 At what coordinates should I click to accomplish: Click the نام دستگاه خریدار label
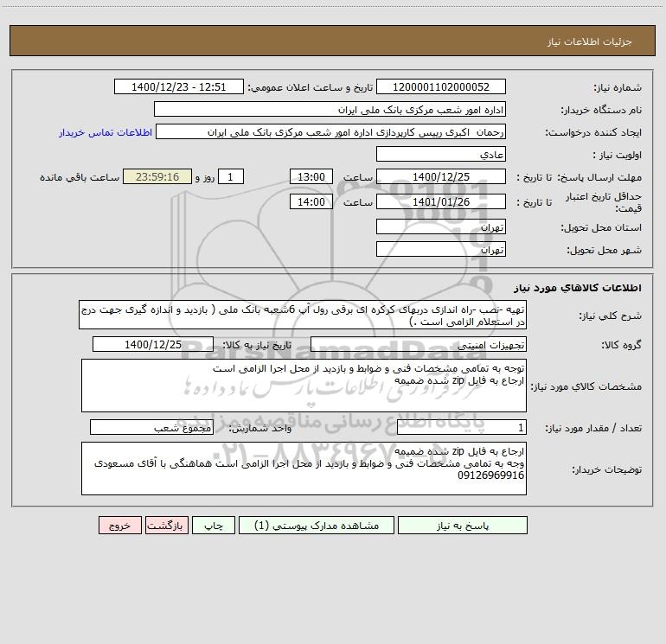pos(601,110)
